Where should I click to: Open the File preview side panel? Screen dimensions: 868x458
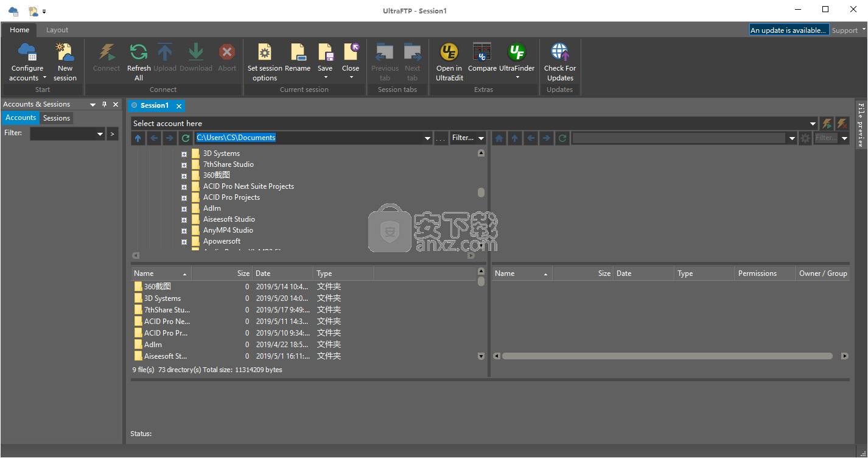pyautogui.click(x=861, y=125)
